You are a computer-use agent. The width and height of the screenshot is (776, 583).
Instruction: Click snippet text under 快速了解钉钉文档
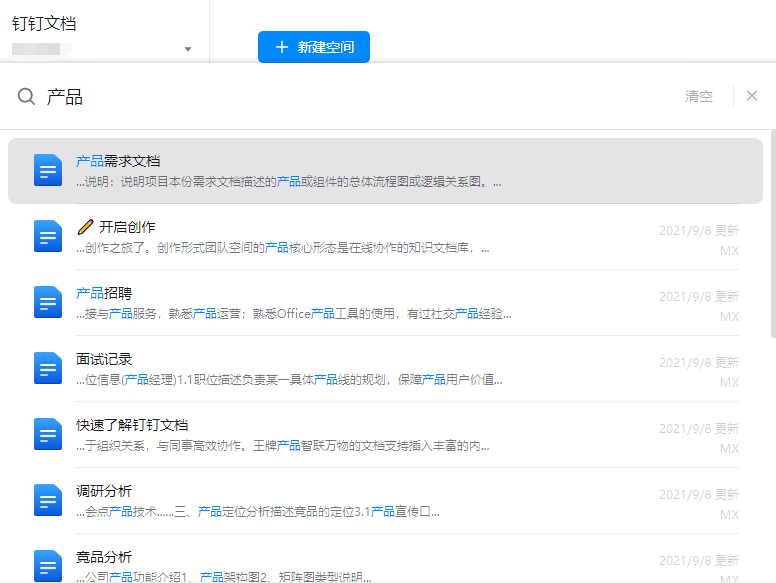(x=283, y=446)
